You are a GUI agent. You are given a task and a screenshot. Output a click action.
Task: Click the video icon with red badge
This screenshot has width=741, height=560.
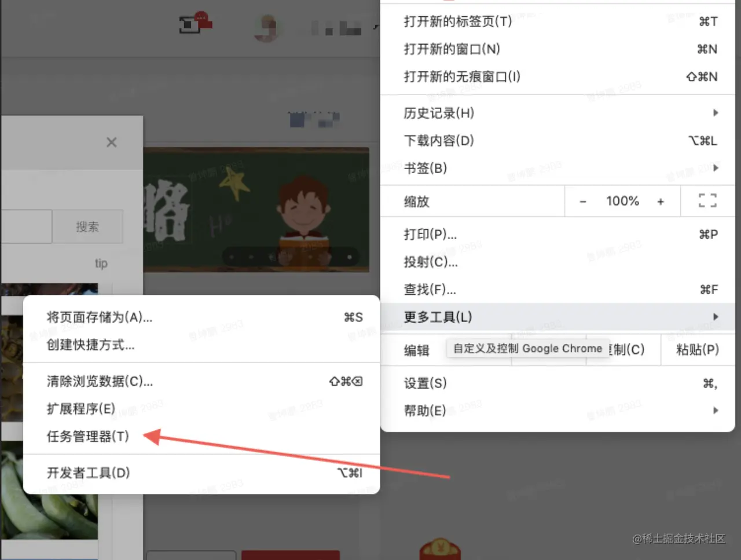click(x=195, y=24)
